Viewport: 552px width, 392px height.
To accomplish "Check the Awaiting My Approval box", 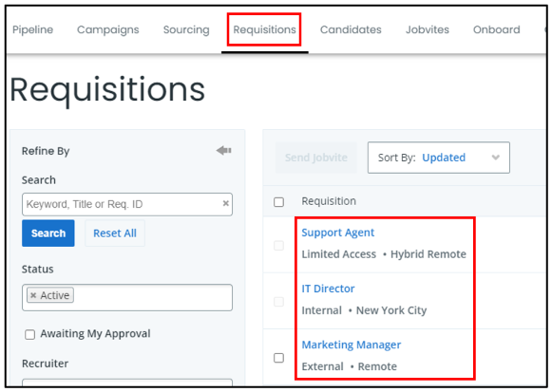I will pos(29,334).
